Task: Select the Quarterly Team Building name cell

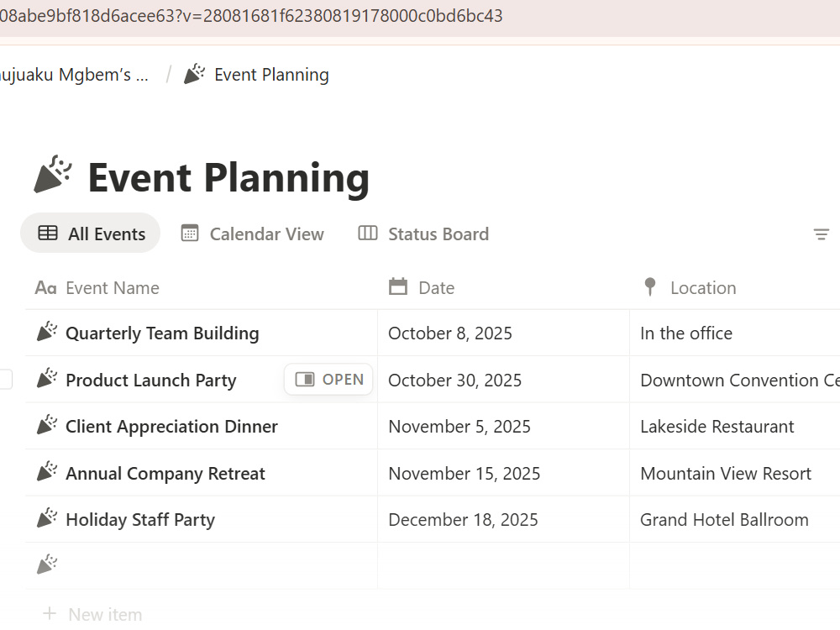Action: coord(201,333)
